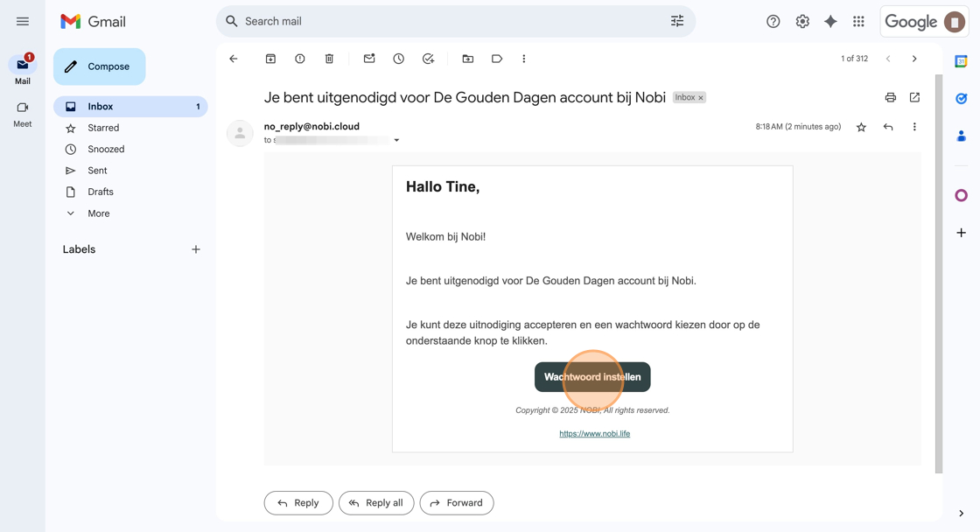Archive this email with the archive icon

coord(270,59)
